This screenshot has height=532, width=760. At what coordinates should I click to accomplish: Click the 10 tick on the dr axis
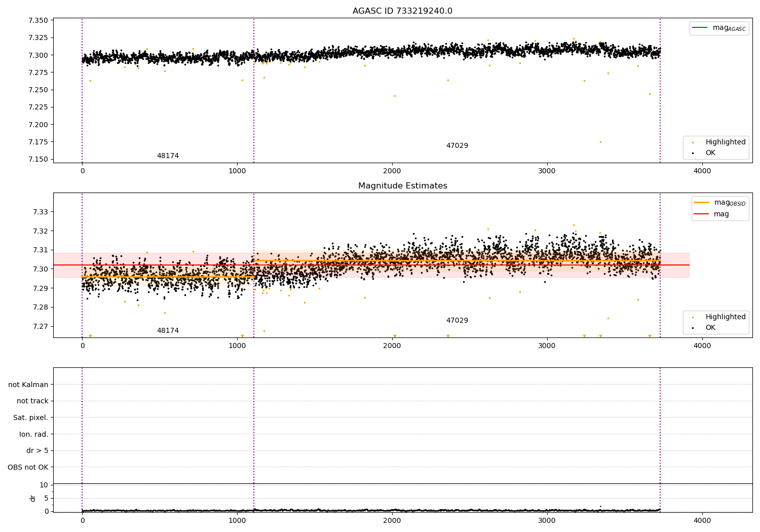click(x=44, y=485)
